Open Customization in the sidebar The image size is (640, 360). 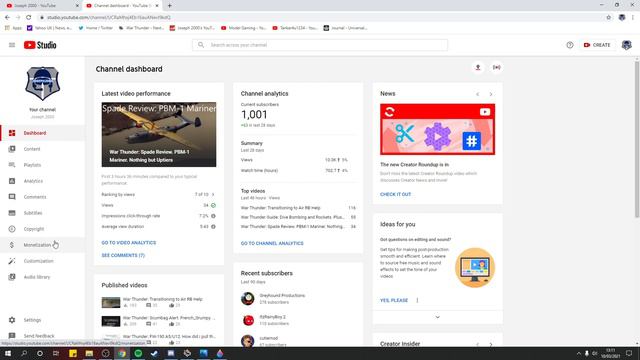(42, 261)
